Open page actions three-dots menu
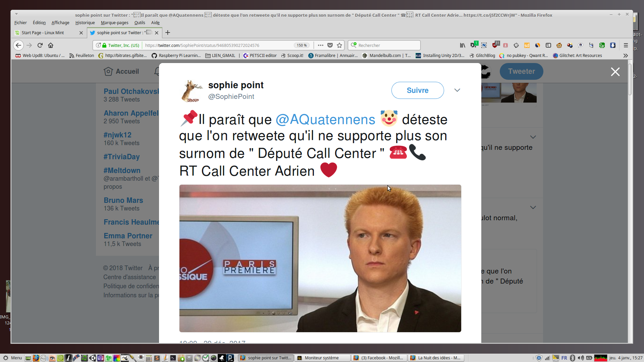The width and height of the screenshot is (644, 362). [x=321, y=45]
